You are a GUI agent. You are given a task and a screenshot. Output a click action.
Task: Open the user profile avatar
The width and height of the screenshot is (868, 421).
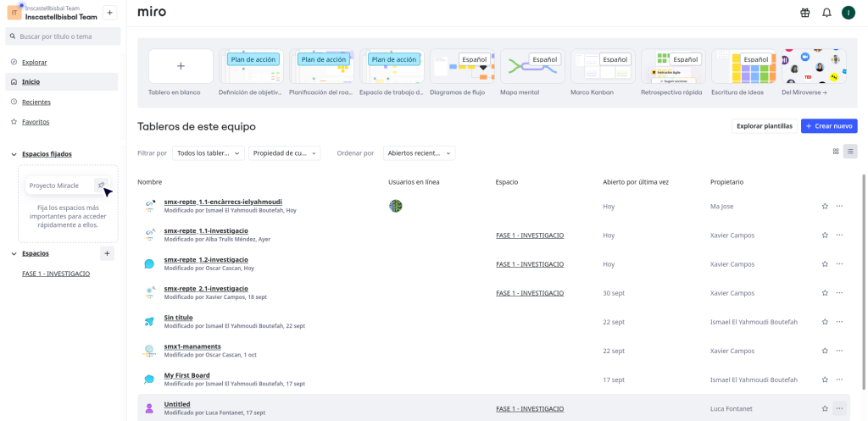point(849,13)
